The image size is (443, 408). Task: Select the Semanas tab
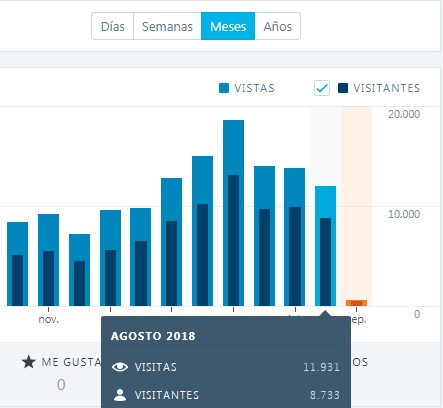167,26
